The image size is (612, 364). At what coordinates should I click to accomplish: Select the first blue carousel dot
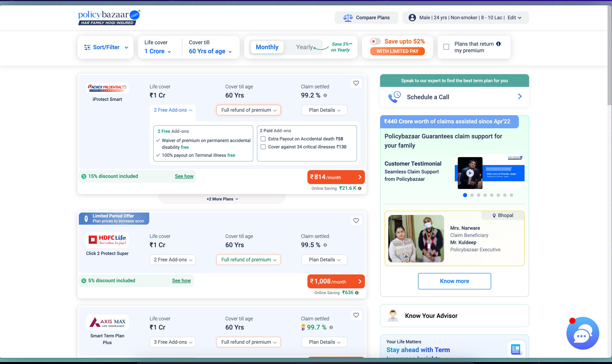pos(465,195)
